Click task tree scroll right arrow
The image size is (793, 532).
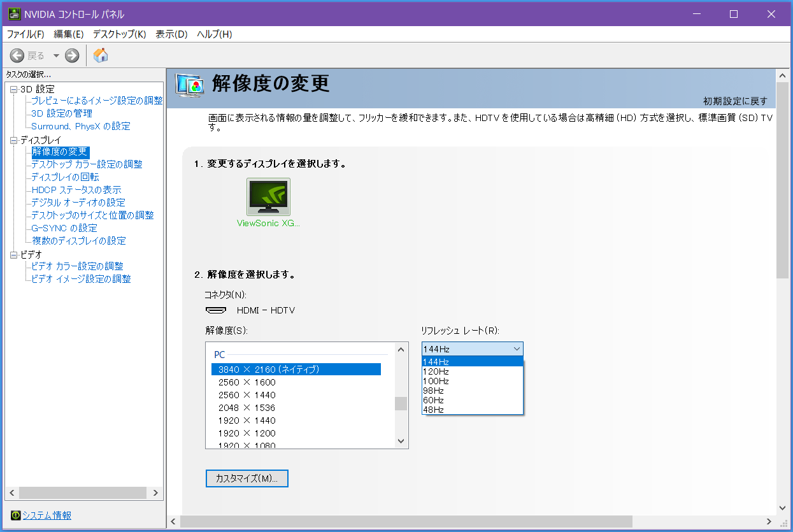[x=156, y=493]
